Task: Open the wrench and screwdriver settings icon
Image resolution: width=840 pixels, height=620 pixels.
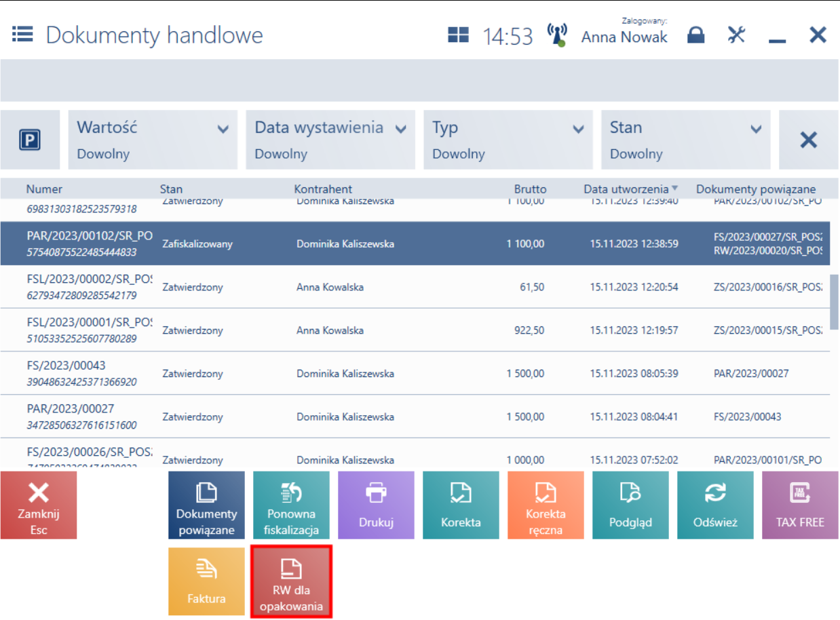Action: (736, 35)
